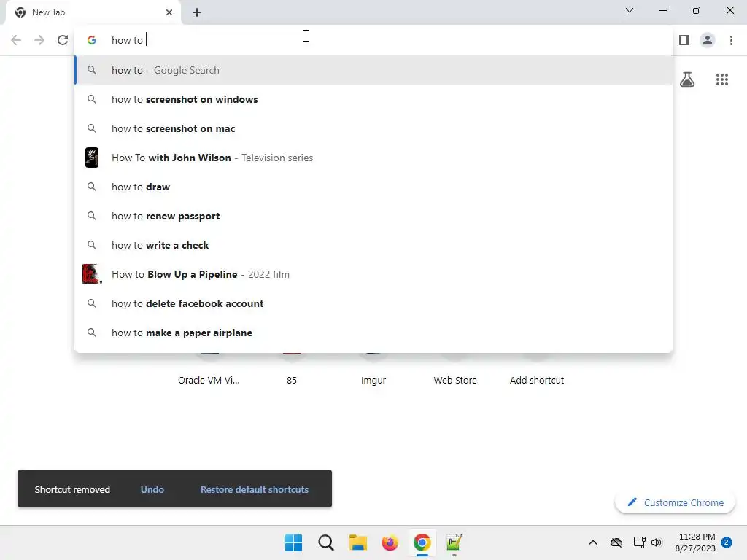747x560 pixels.
Task: Open the side panel icon
Action: (x=684, y=40)
